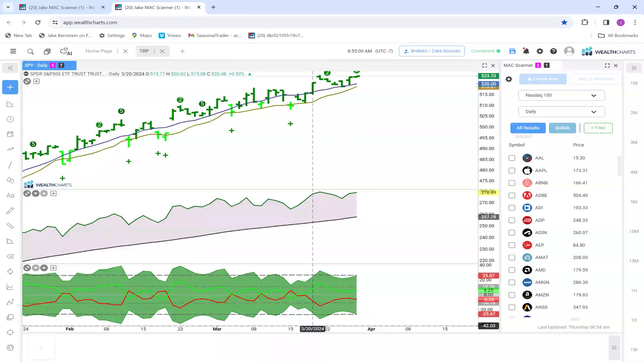Open Jake Bernstein bookmark link
Screen dimensions: 644x362
65,36
